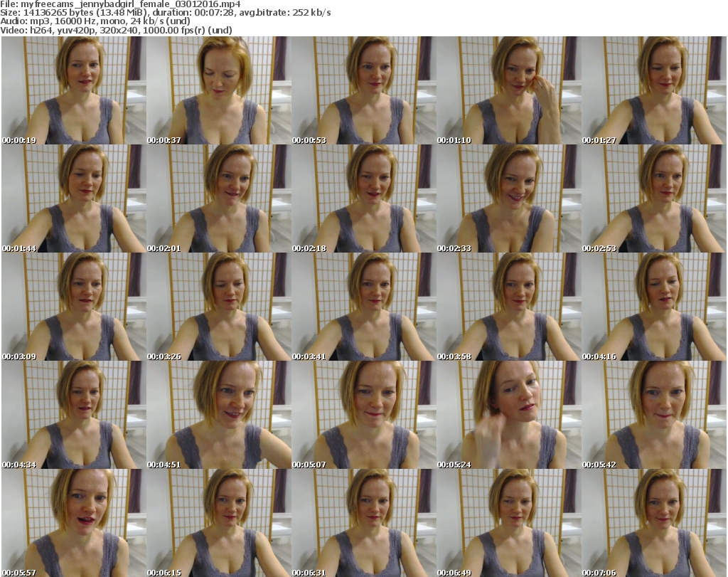Screen dimensions: 728x577
Task: Click the File name line in the header
Action: 120,4
